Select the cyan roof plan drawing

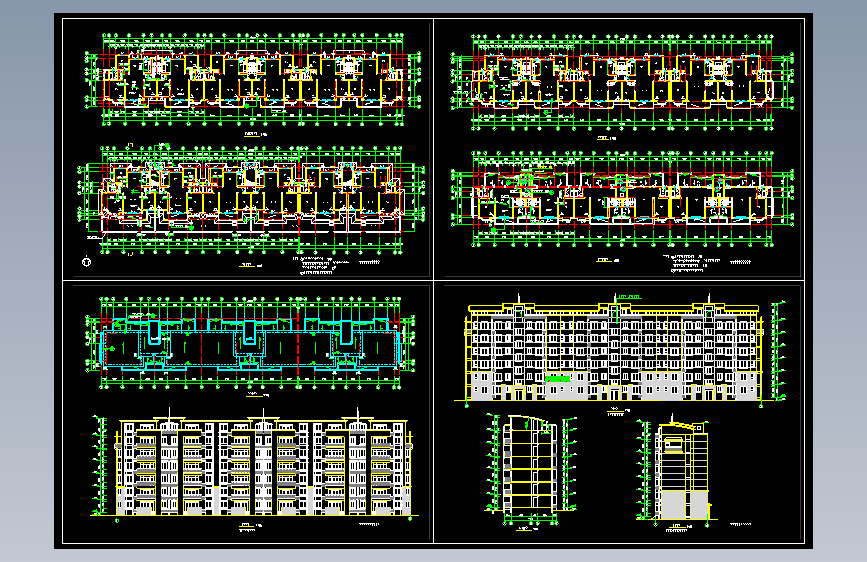coord(250,342)
